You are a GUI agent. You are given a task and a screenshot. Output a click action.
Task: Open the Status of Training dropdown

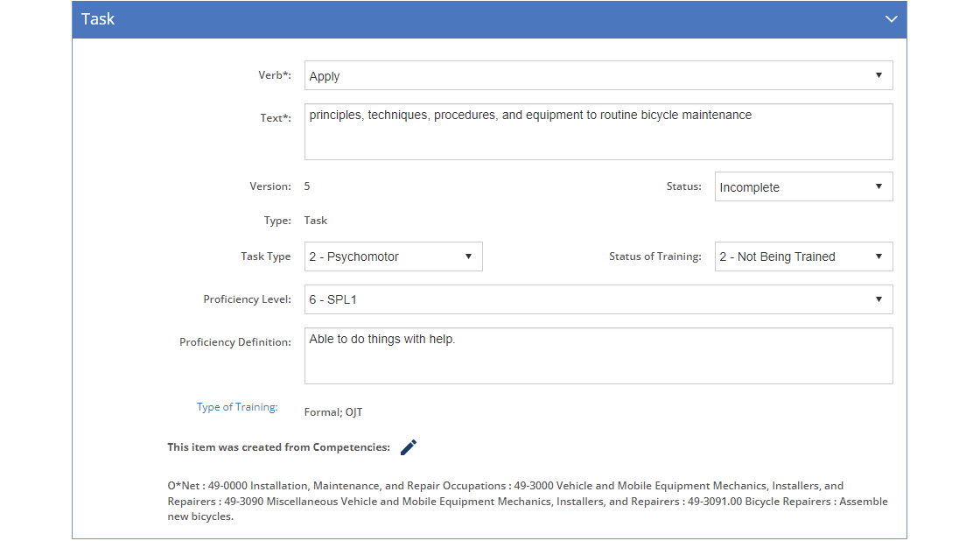(x=804, y=256)
